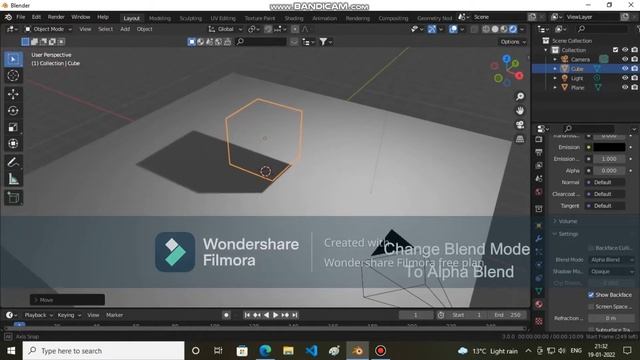640x360 pixels.
Task: Click the play animation button
Action: 276,315
